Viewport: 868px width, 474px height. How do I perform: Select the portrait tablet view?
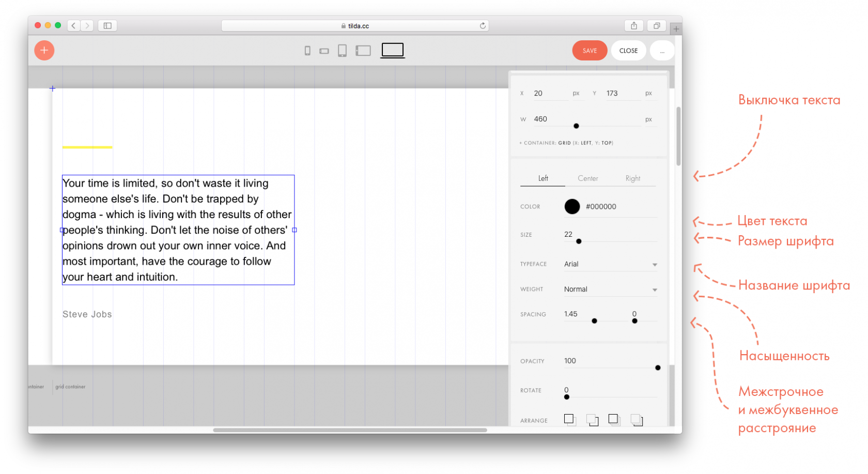pyautogui.click(x=342, y=51)
